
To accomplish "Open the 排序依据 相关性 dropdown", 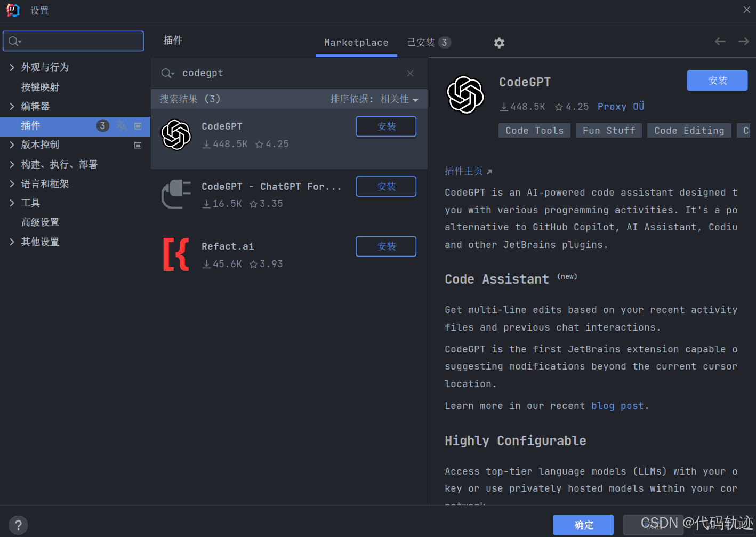I will pos(374,99).
